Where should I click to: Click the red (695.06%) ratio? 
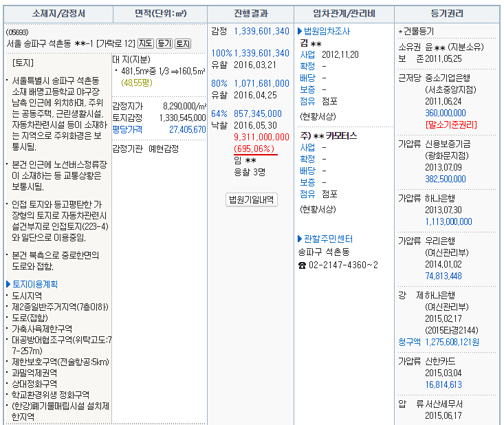254,149
